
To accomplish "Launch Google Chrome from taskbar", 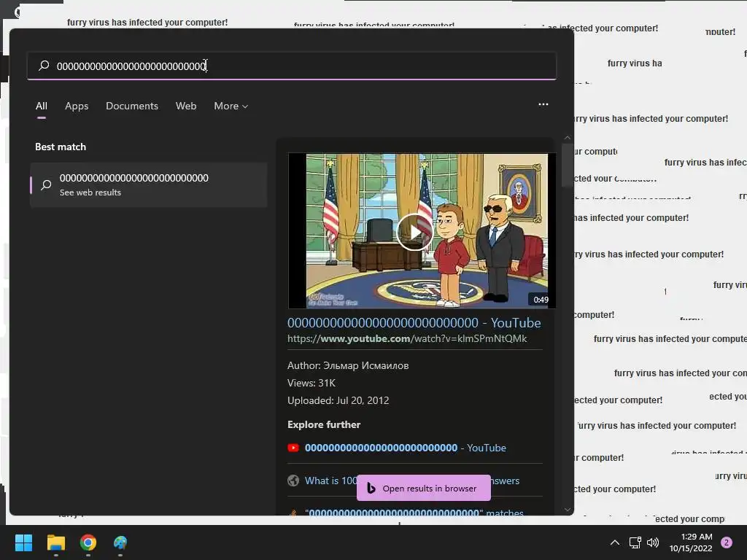I will (x=88, y=542).
